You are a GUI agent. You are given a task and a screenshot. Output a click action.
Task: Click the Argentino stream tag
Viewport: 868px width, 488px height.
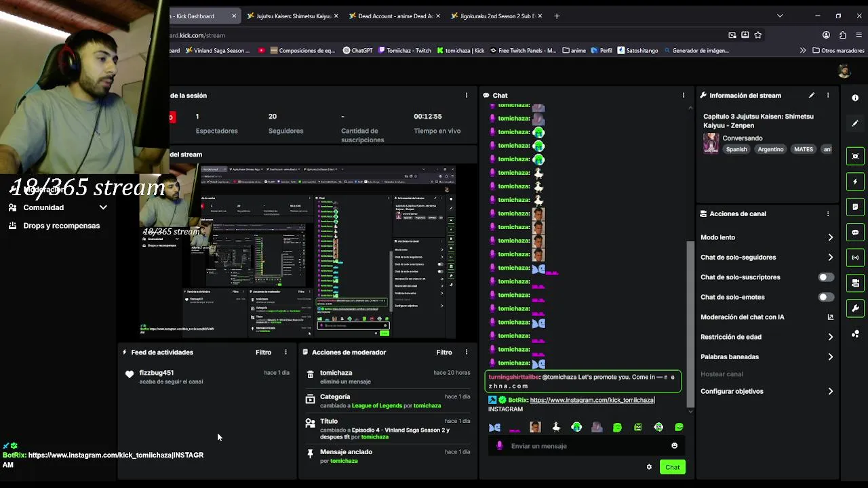tap(770, 149)
